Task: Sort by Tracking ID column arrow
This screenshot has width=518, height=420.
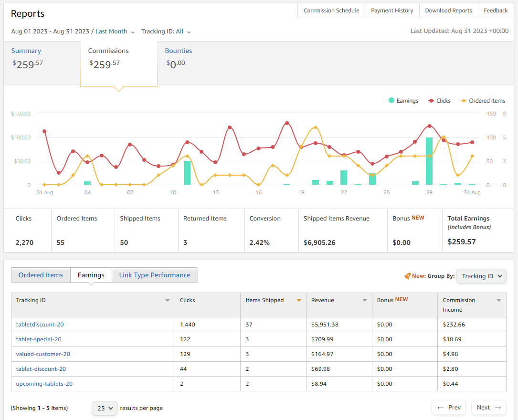Action: click(x=168, y=301)
